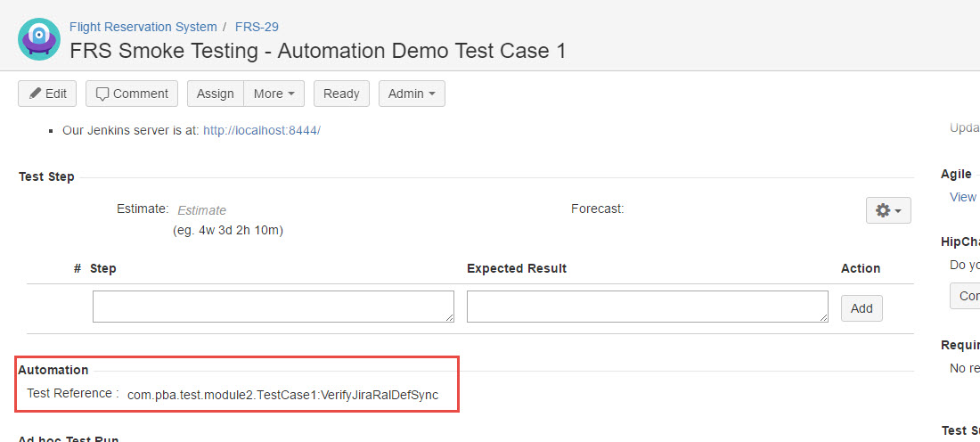The image size is (980, 442).
Task: Click the Assign button
Action: click(215, 94)
